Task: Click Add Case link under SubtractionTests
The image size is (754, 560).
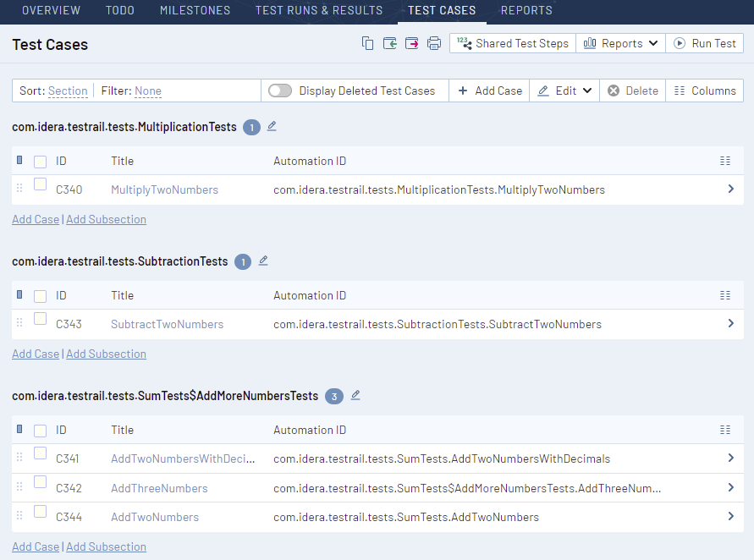Action: tap(36, 354)
